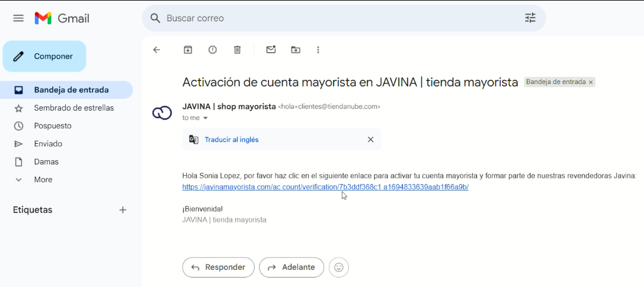
Task: Dismiss the translate banner
Action: (x=370, y=140)
